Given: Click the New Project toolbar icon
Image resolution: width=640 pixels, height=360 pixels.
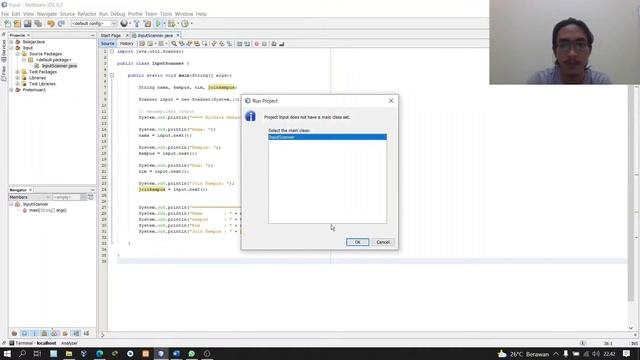Looking at the screenshot, I should click(18, 24).
